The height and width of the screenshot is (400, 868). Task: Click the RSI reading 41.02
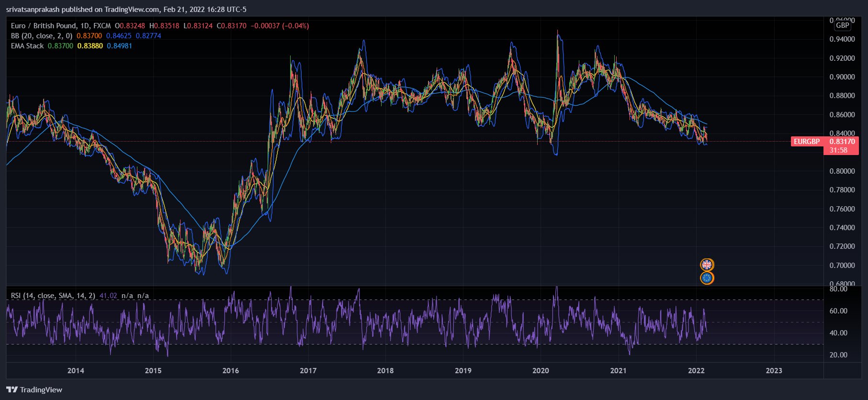pos(108,296)
